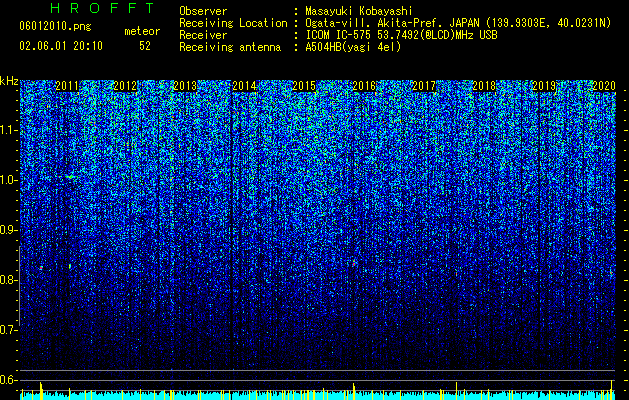Viewport: 629px width, 400px height.
Task: Click the 2019 time marker
Action: tap(544, 86)
